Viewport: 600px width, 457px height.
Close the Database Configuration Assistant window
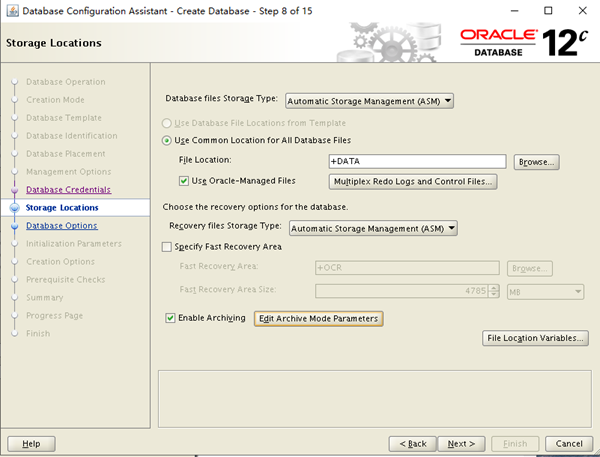582,11
